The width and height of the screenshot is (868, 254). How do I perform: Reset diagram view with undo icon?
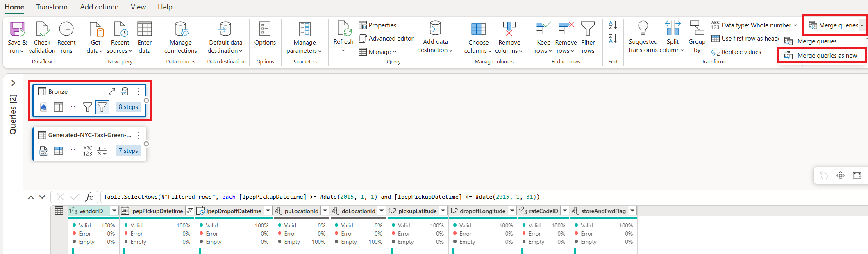pyautogui.click(x=824, y=175)
